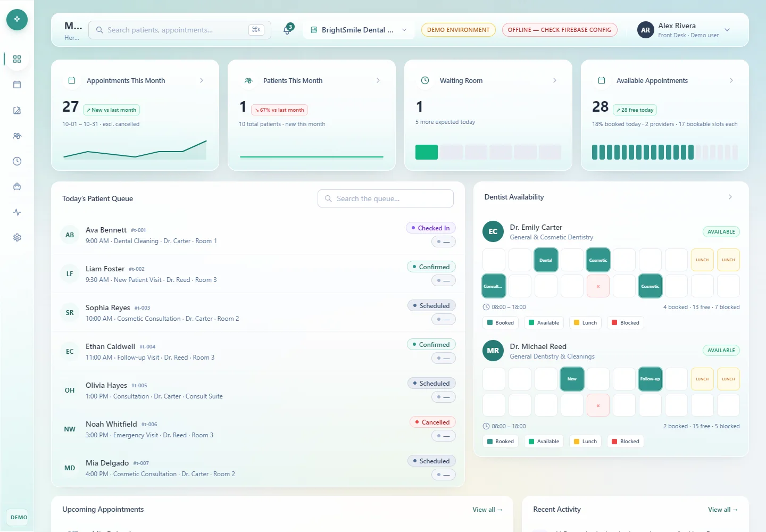Screen dimensions: 766x532
Task: Select Dr. Reed's booked New time slot
Action: [572, 379]
